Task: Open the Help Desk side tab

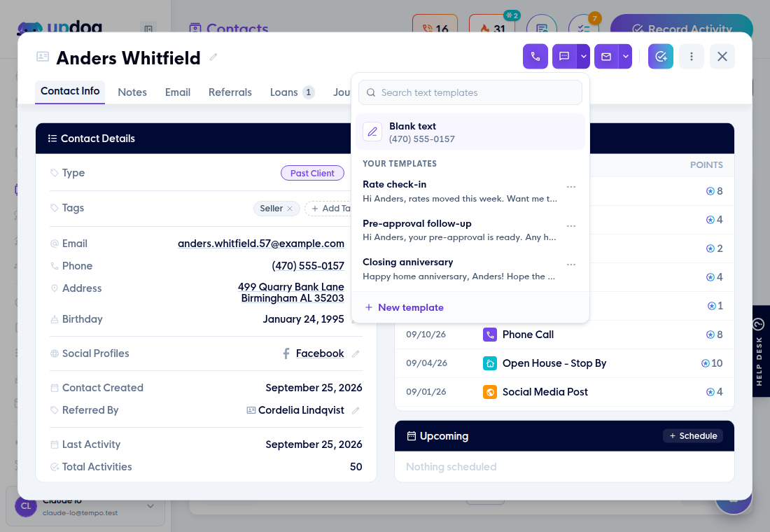Action: [x=761, y=351]
